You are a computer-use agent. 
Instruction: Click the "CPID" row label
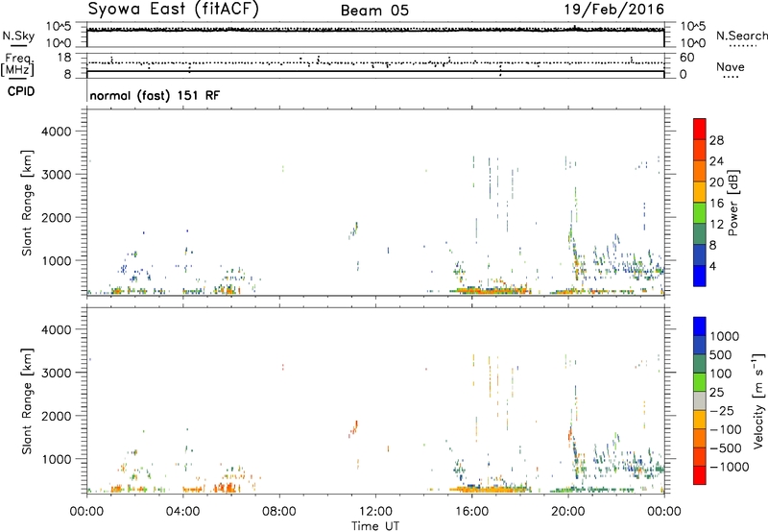[21, 91]
